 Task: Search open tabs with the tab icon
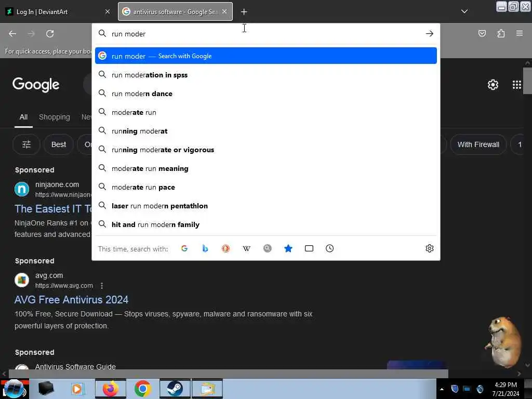tap(309, 248)
